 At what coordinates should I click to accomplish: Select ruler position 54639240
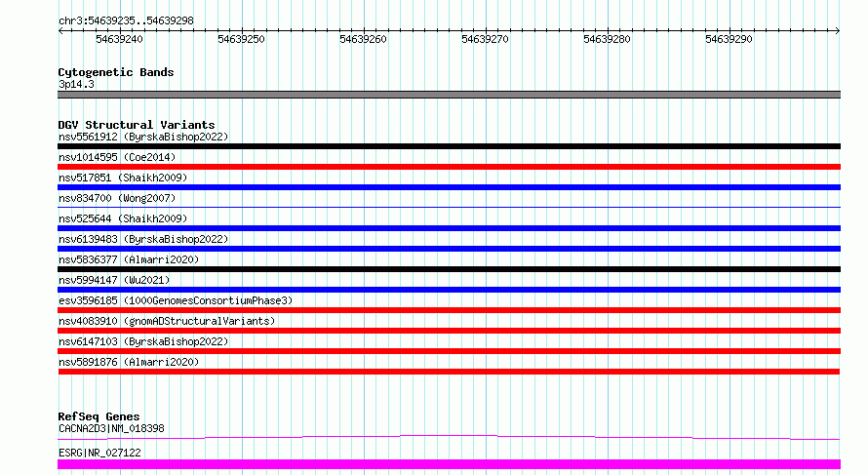point(119,39)
